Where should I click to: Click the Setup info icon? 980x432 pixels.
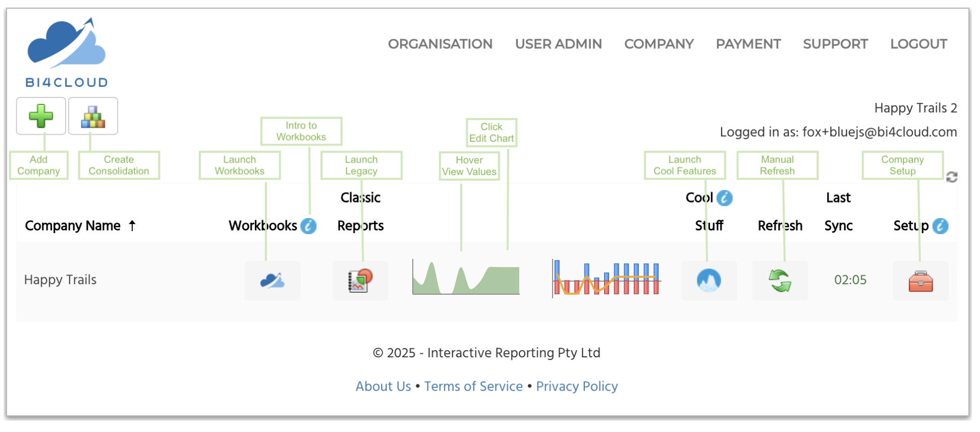click(940, 226)
